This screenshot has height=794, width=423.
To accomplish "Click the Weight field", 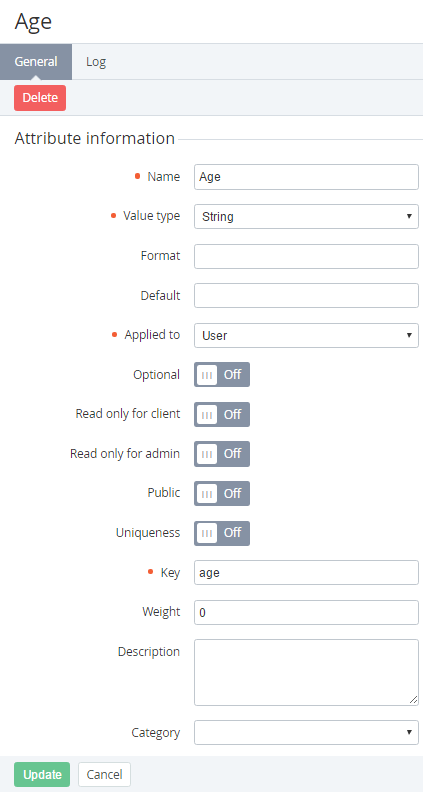I will click(306, 612).
